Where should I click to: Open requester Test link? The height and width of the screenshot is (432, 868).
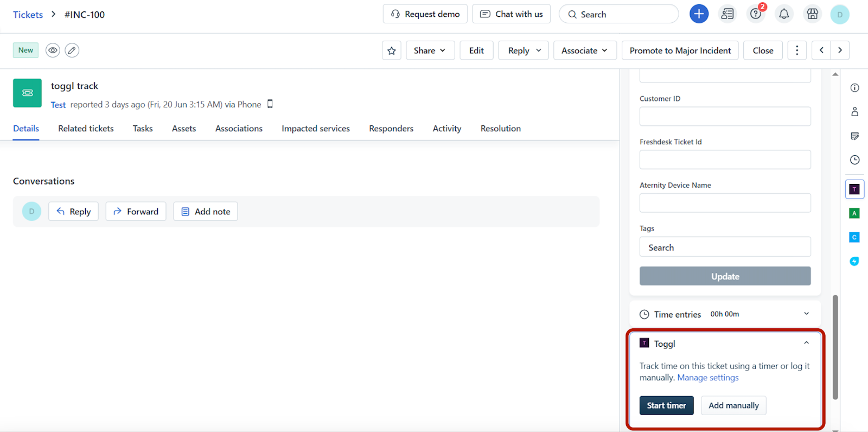point(58,105)
